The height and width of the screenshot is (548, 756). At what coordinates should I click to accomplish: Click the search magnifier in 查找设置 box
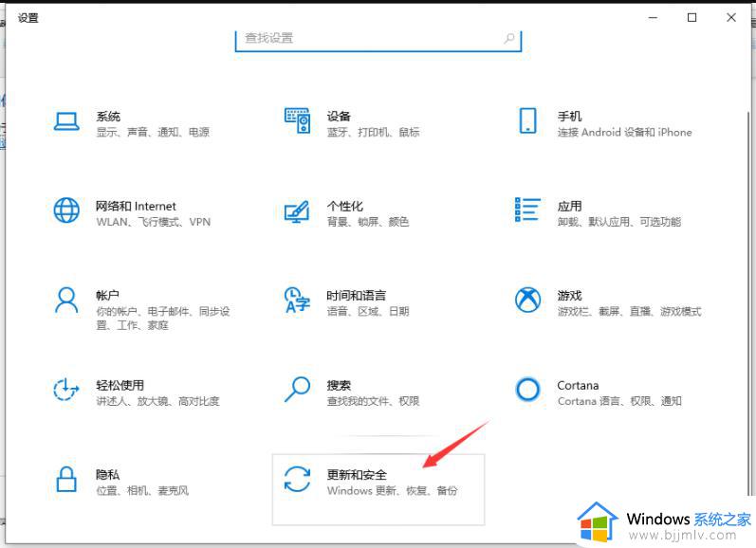click(x=509, y=38)
